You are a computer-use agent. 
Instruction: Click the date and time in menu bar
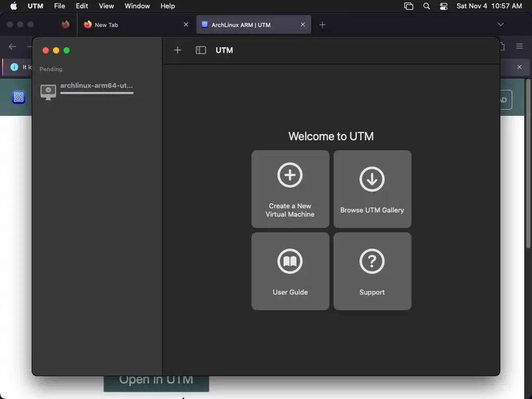click(x=489, y=6)
